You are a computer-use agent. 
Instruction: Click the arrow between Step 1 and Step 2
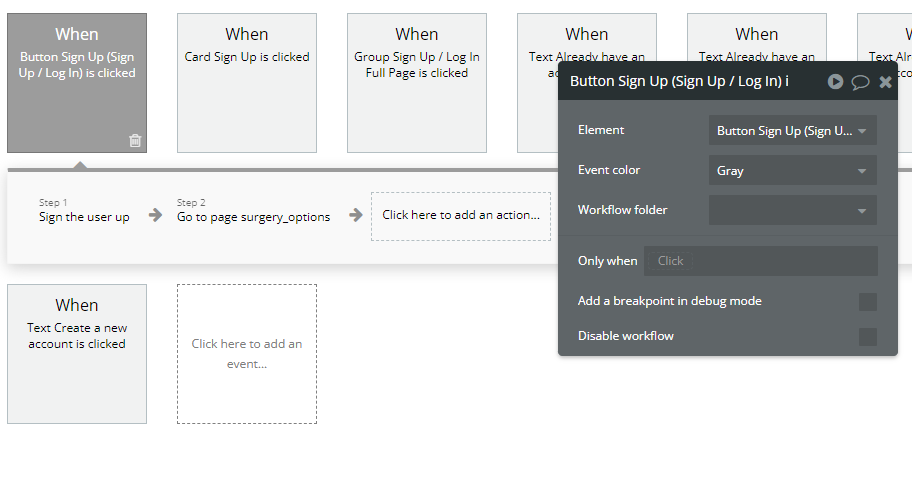pos(155,215)
